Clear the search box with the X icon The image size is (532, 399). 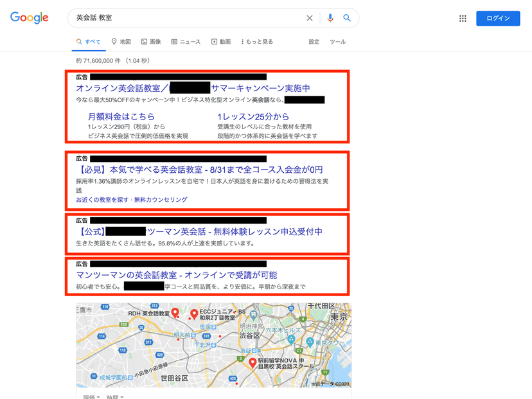click(310, 18)
